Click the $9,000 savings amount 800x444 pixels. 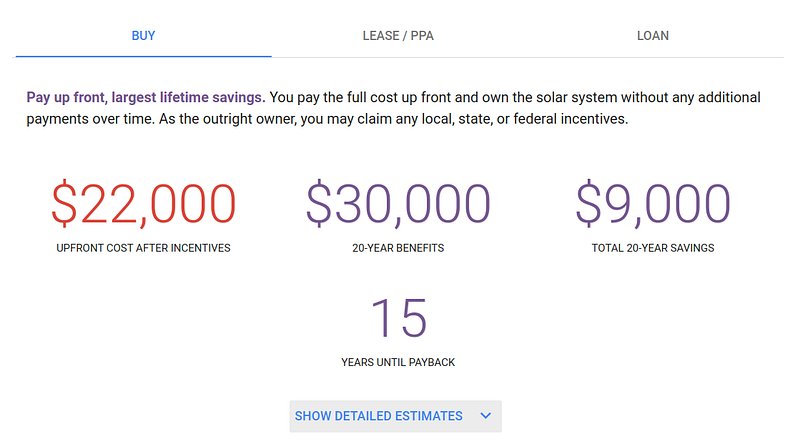653,203
